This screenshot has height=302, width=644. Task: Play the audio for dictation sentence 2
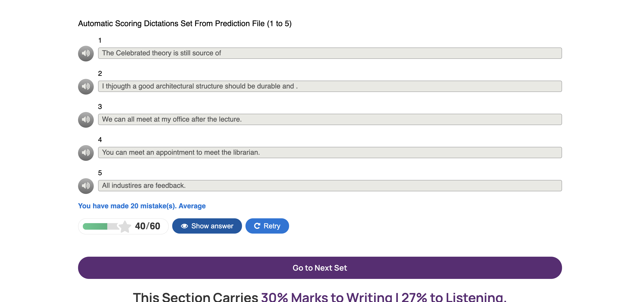pos(86,87)
